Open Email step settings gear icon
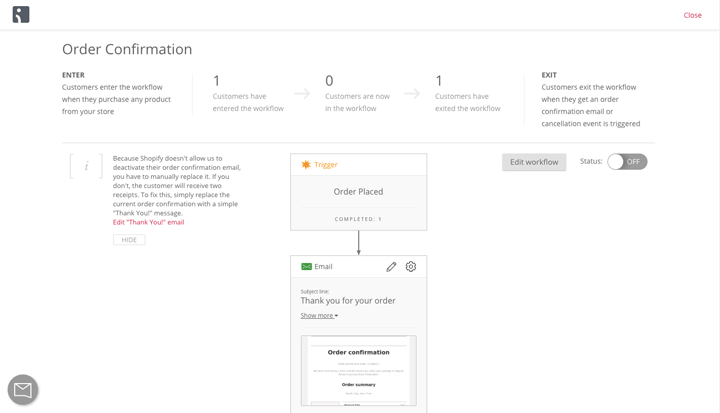This screenshot has height=413, width=720. (411, 267)
